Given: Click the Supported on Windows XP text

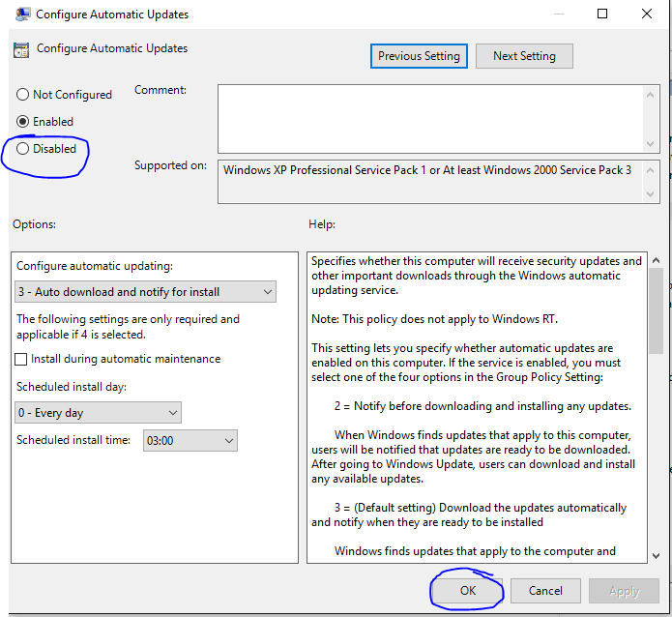Looking at the screenshot, I should [426, 170].
